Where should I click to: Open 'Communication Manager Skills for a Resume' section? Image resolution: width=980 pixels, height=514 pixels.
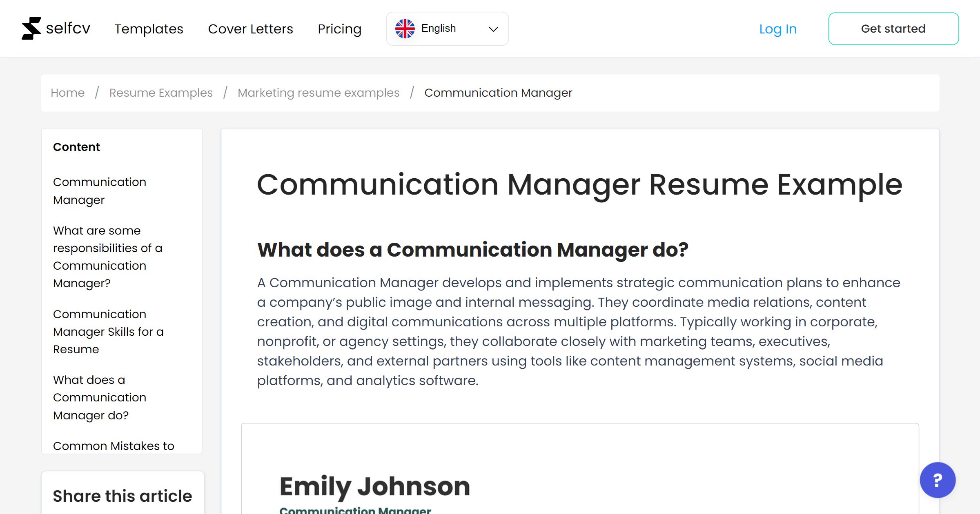click(108, 332)
